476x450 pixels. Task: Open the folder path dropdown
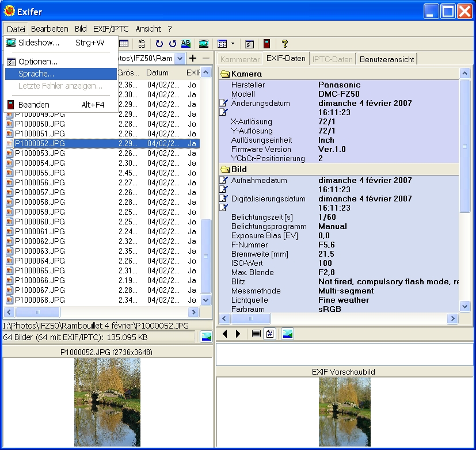[180, 58]
